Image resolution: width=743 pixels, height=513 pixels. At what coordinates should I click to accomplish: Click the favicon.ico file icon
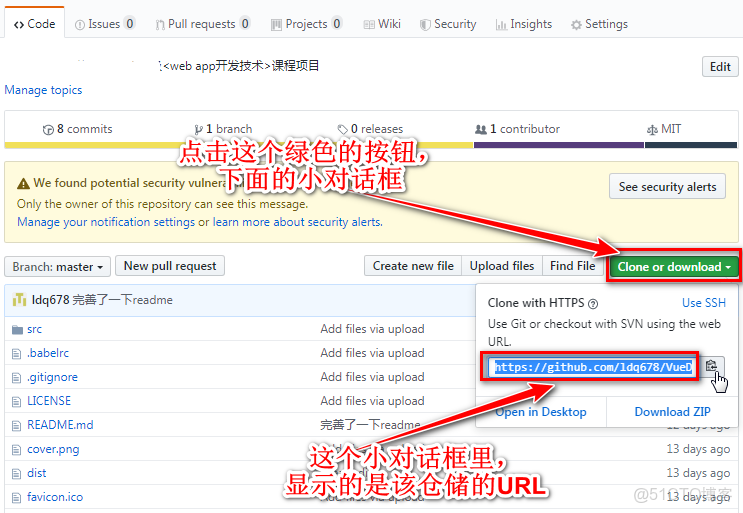17,497
